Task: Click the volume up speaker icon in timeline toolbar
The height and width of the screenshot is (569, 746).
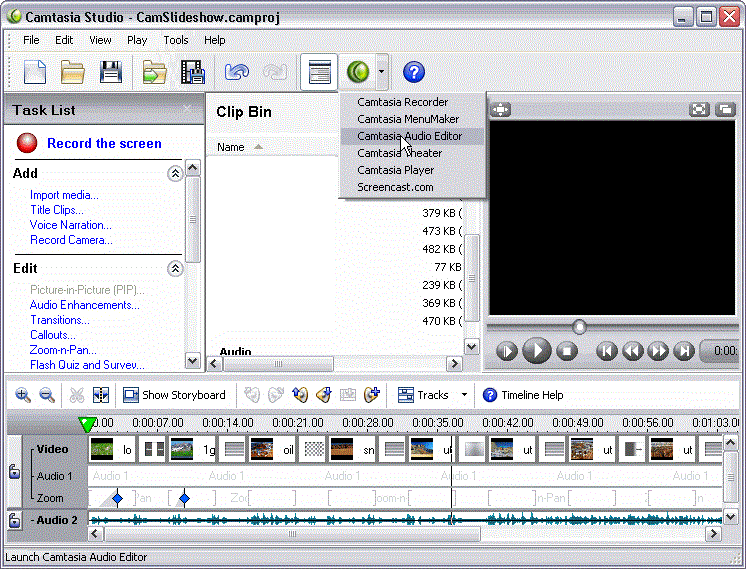Action: pos(300,395)
